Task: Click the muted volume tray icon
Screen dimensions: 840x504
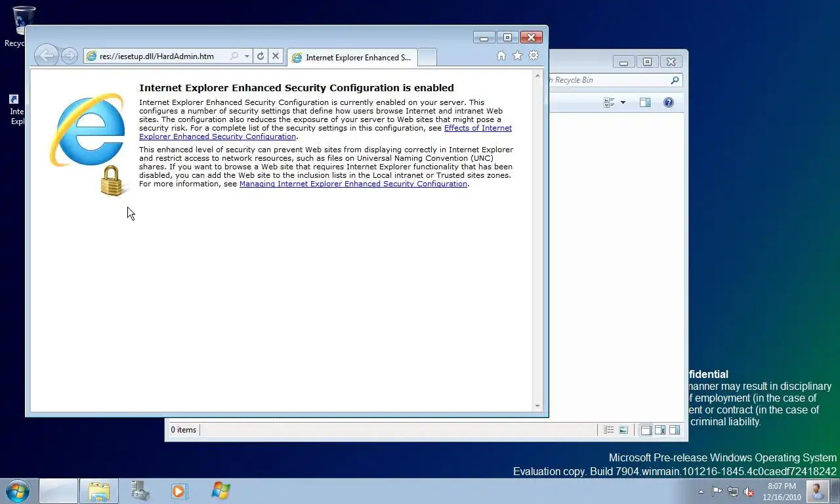Action: pos(749,492)
